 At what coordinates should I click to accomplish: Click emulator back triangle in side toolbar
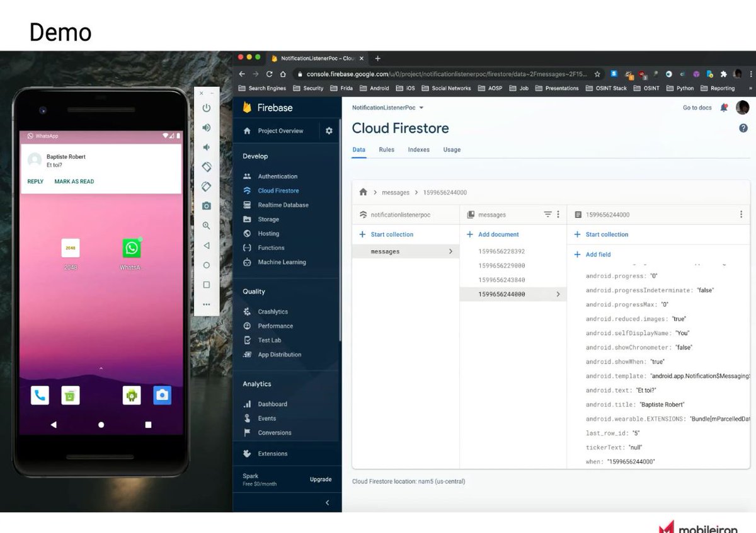click(206, 246)
